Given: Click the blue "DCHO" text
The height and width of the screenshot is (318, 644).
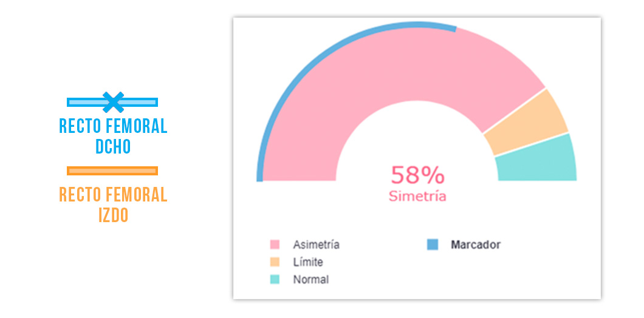Looking at the screenshot, I should coord(113,146).
